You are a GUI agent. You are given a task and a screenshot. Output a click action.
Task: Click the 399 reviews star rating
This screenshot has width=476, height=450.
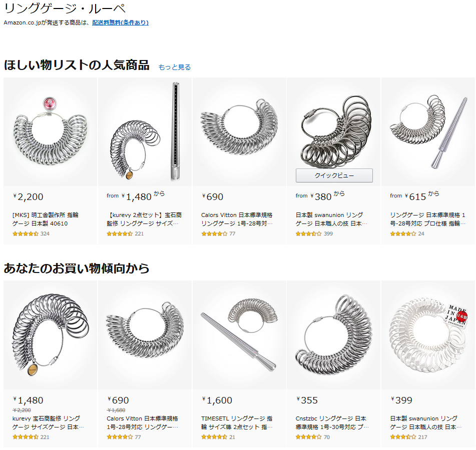point(314,234)
